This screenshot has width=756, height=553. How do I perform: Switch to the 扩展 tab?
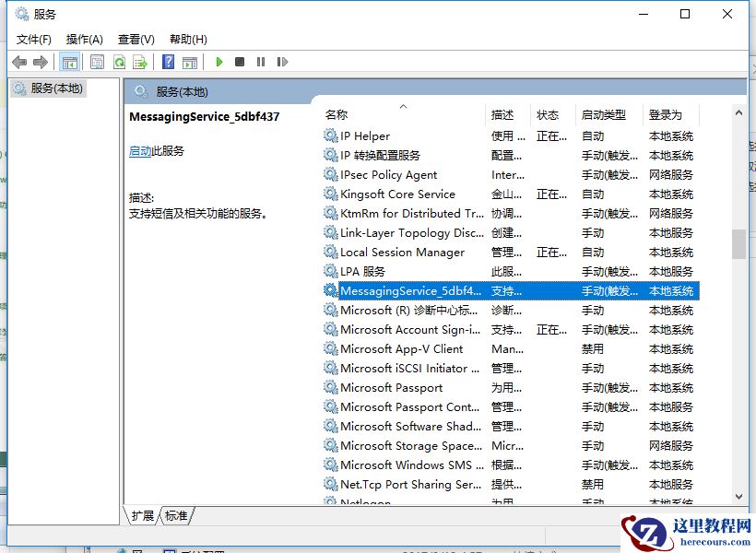point(142,516)
